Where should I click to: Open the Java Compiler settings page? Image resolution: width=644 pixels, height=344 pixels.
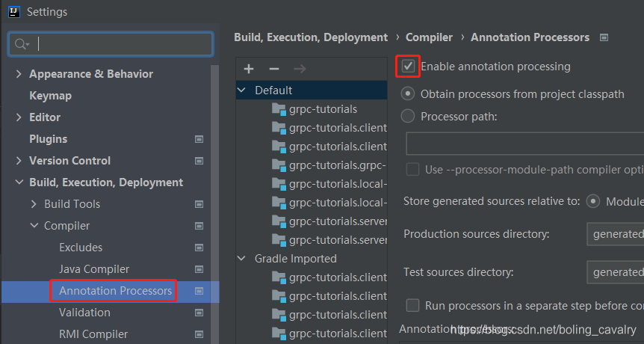(x=94, y=269)
